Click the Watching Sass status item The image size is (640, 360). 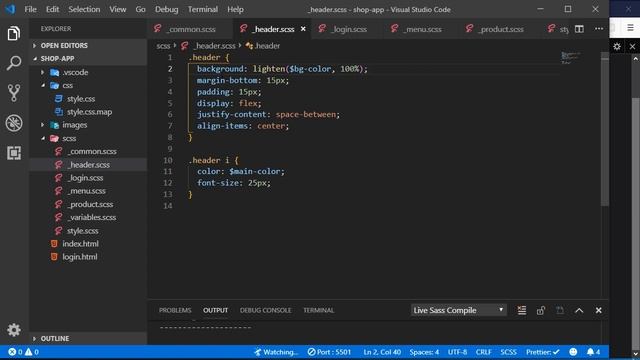tap(276, 352)
